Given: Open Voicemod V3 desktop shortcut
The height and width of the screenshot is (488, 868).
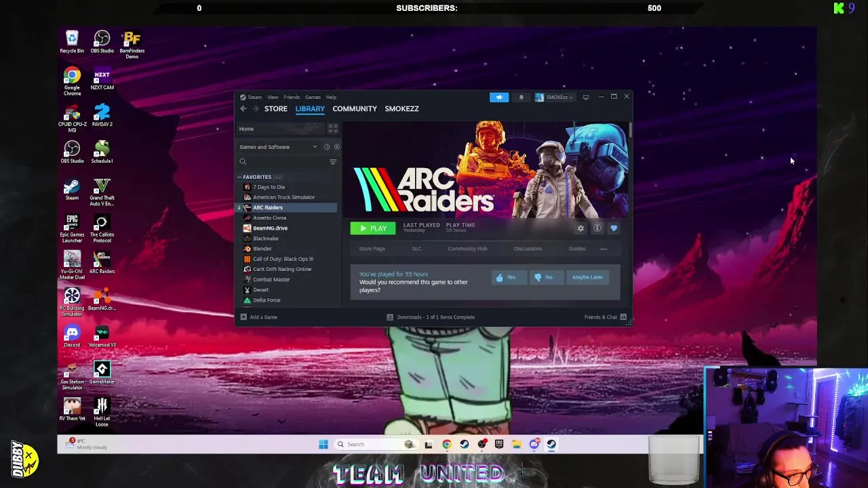Looking at the screenshot, I should click(102, 335).
